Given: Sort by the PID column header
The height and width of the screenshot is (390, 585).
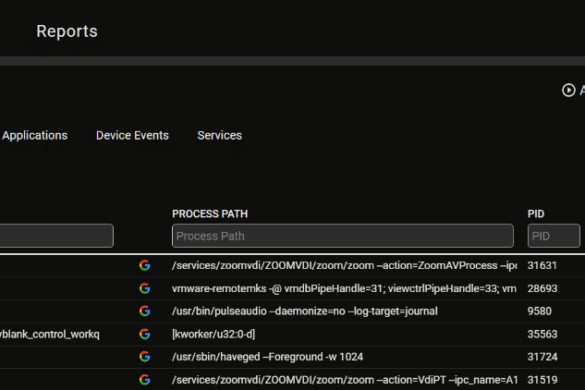Looking at the screenshot, I should pos(536,214).
